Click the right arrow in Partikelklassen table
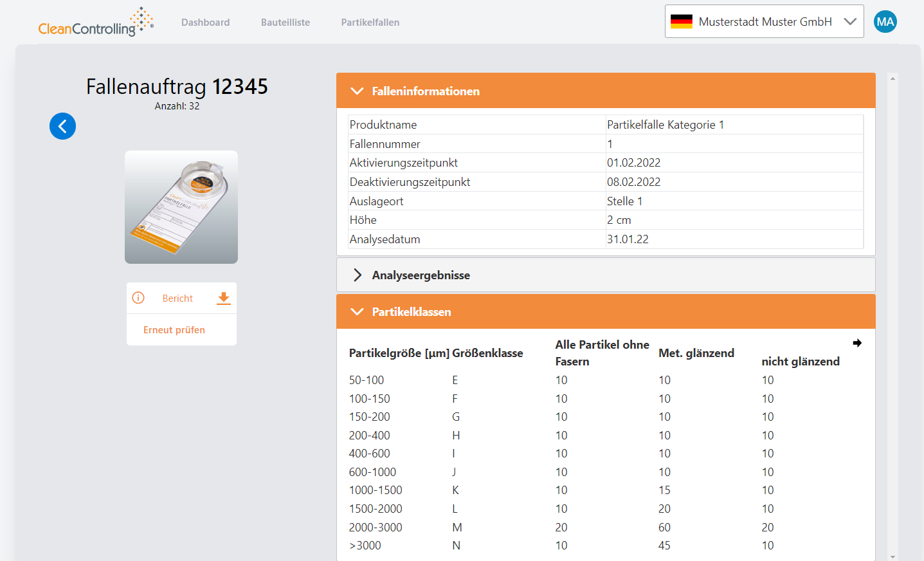The image size is (924, 561). [856, 343]
